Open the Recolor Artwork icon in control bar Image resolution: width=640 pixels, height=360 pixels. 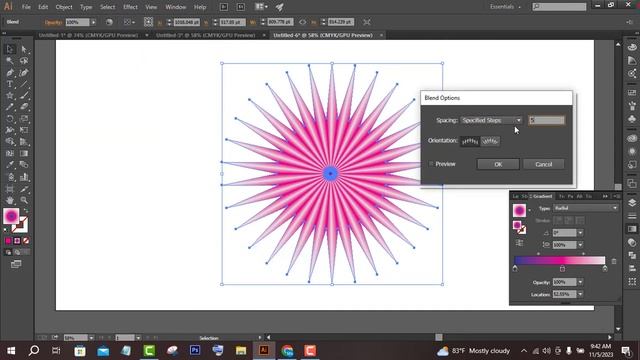[109, 22]
